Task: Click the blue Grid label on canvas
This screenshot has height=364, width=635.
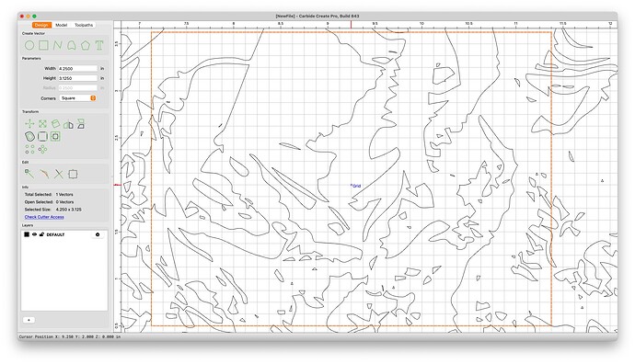Action: pyautogui.click(x=357, y=186)
